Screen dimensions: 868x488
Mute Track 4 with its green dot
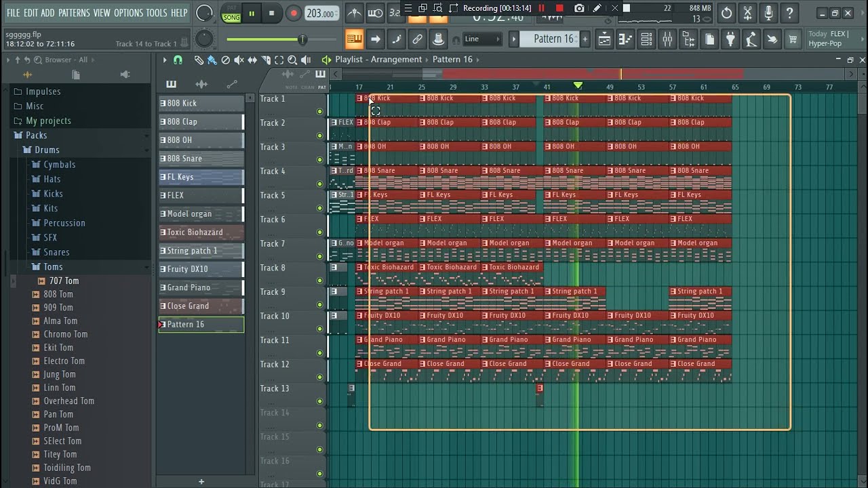(320, 184)
